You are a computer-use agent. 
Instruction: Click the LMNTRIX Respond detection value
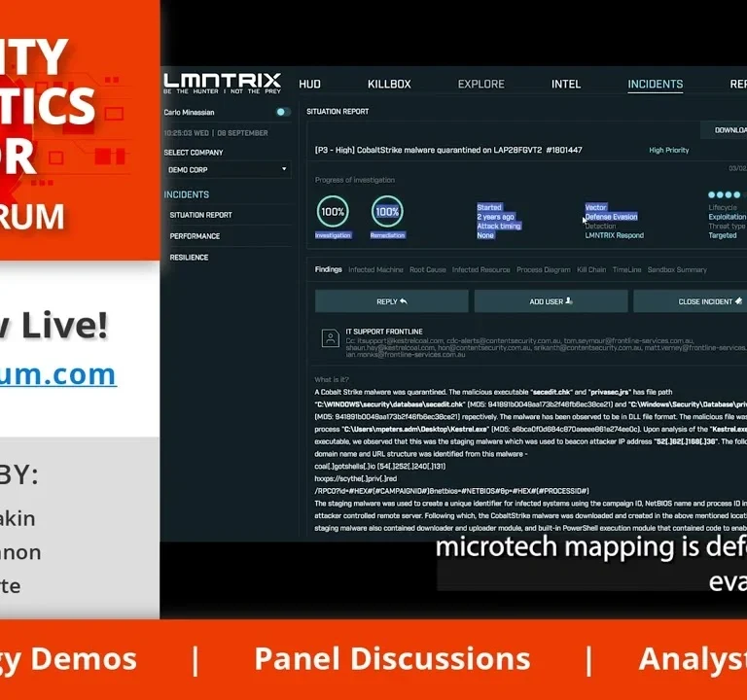(x=614, y=235)
